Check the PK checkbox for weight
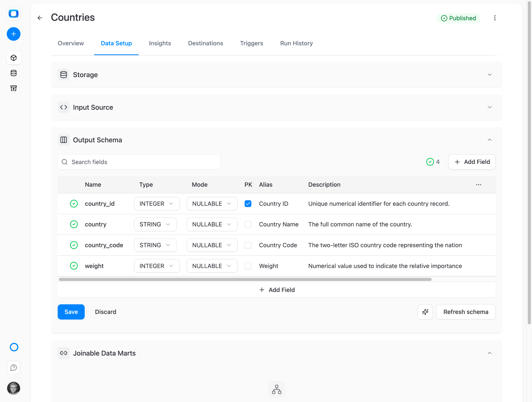The width and height of the screenshot is (532, 402). click(x=248, y=266)
